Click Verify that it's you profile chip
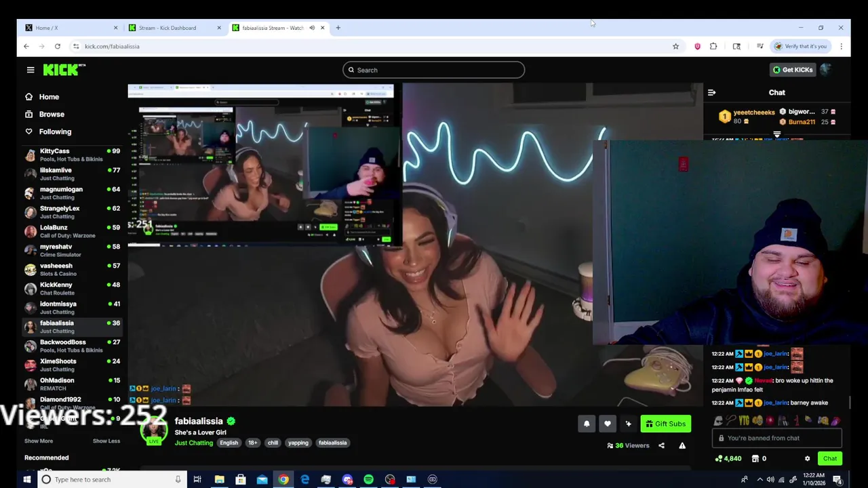The image size is (868, 488). pyautogui.click(x=801, y=46)
